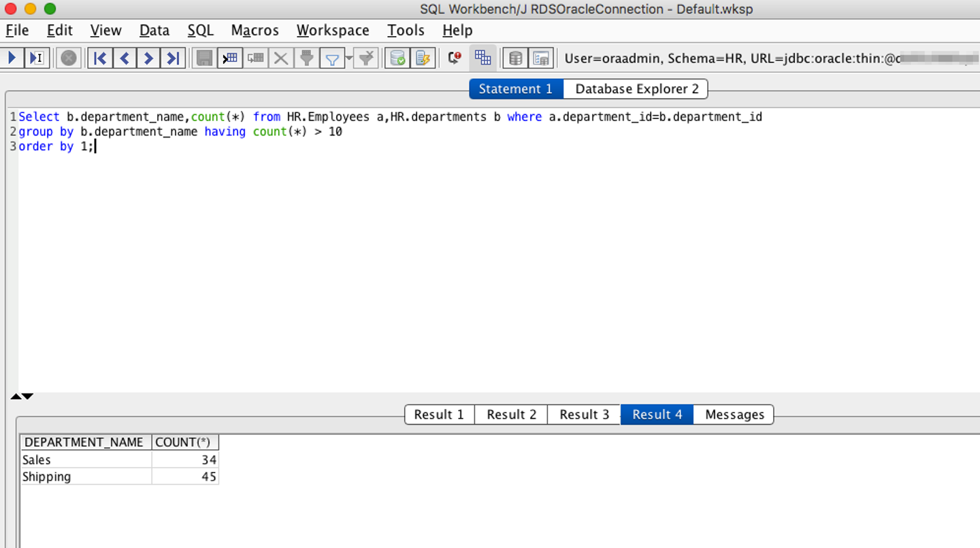Select the Statement 1 tab

pos(516,89)
